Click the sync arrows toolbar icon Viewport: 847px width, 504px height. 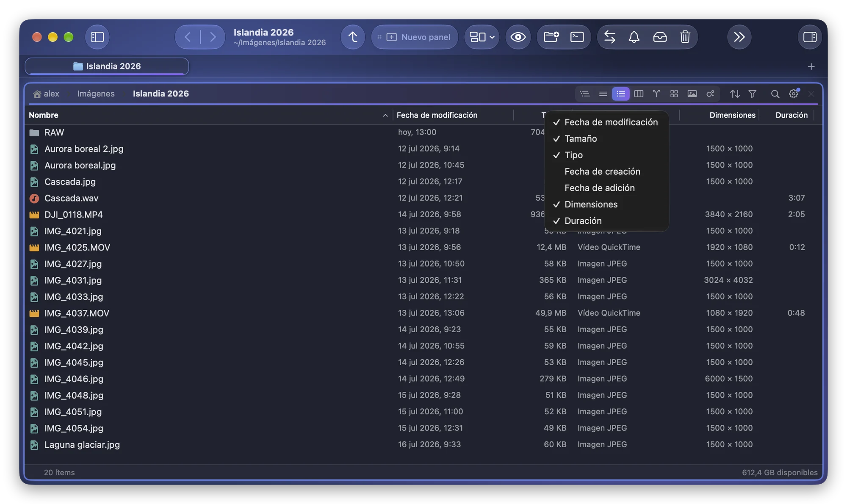click(609, 37)
